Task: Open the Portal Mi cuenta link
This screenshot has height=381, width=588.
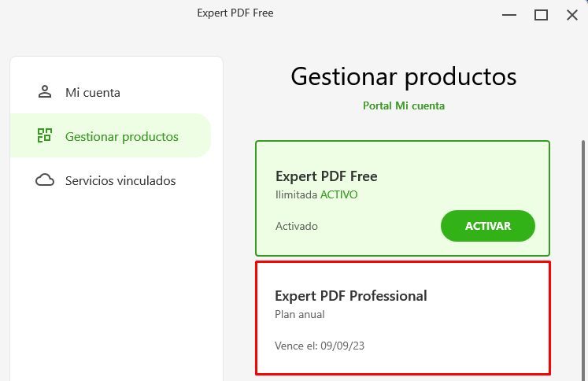Action: pyautogui.click(x=404, y=105)
